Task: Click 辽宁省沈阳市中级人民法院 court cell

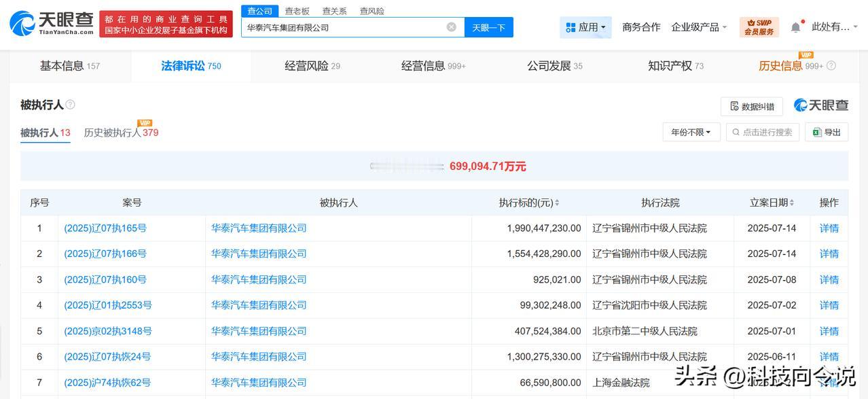Action: [x=649, y=305]
